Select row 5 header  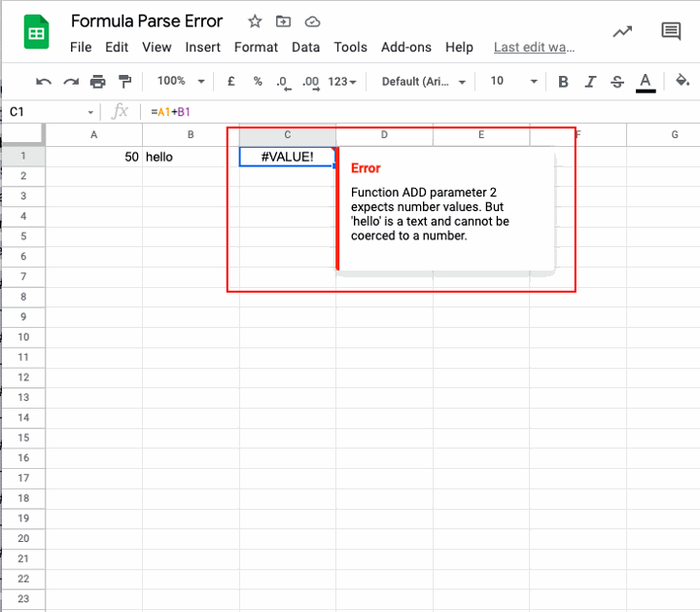coord(23,236)
